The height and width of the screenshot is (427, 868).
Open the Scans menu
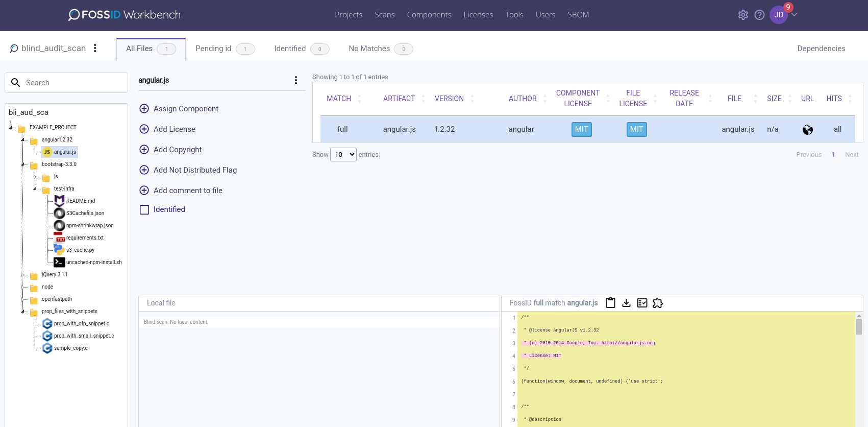click(x=385, y=15)
